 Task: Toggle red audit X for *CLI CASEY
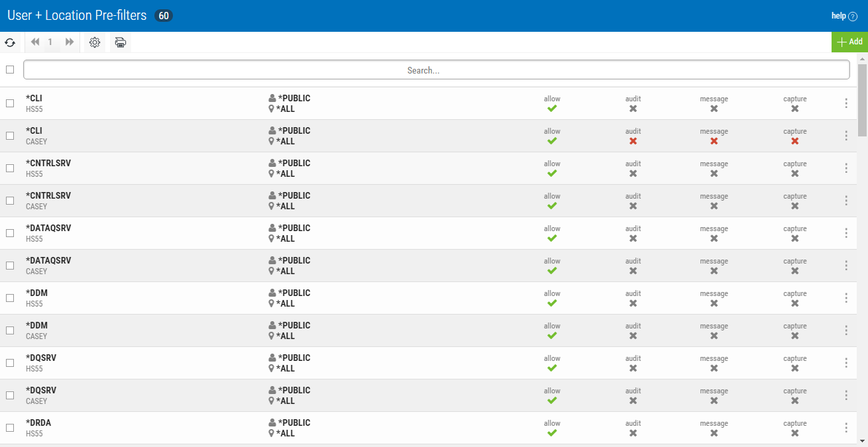(x=633, y=141)
